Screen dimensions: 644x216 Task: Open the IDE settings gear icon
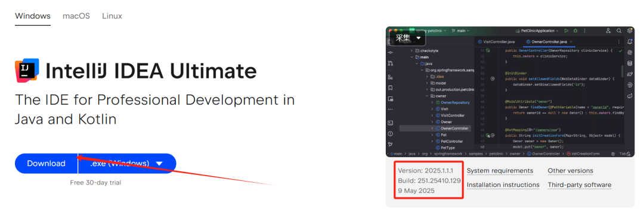click(x=630, y=31)
